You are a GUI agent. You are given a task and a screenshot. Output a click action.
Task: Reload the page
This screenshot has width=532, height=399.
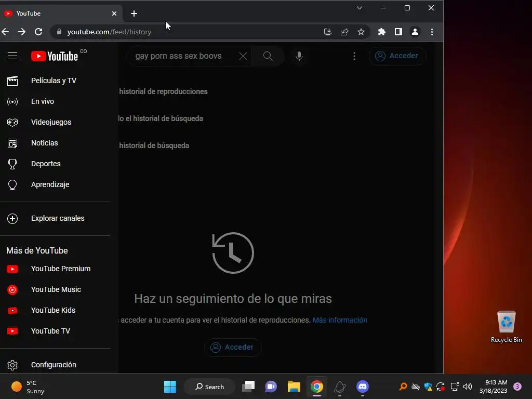38,32
